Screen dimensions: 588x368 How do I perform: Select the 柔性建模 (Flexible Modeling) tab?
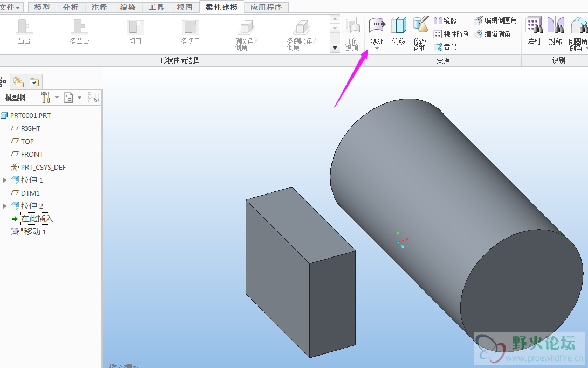tap(222, 7)
